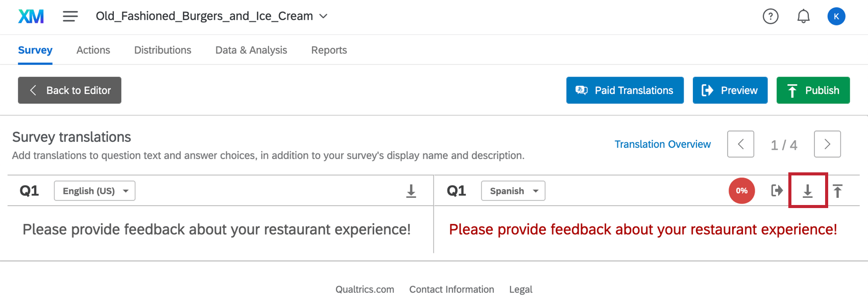Expand the survey name dropdown
The image size is (868, 308).
[x=323, y=16]
